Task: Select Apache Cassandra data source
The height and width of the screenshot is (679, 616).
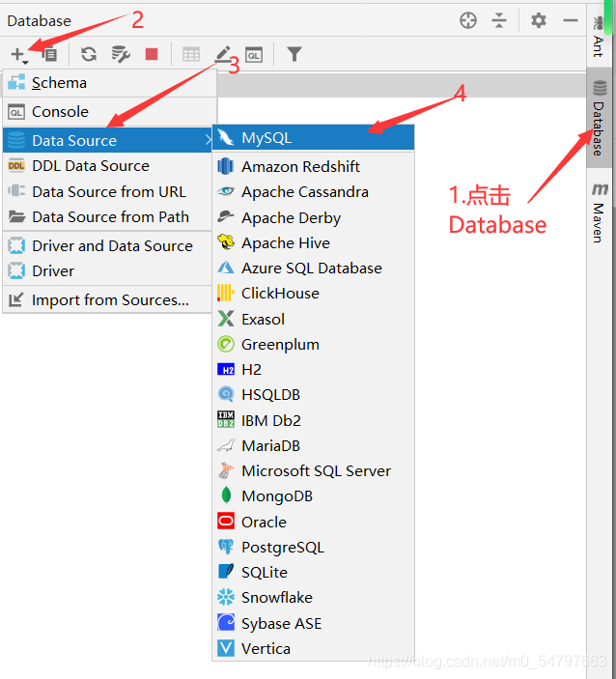Action: pos(314,192)
